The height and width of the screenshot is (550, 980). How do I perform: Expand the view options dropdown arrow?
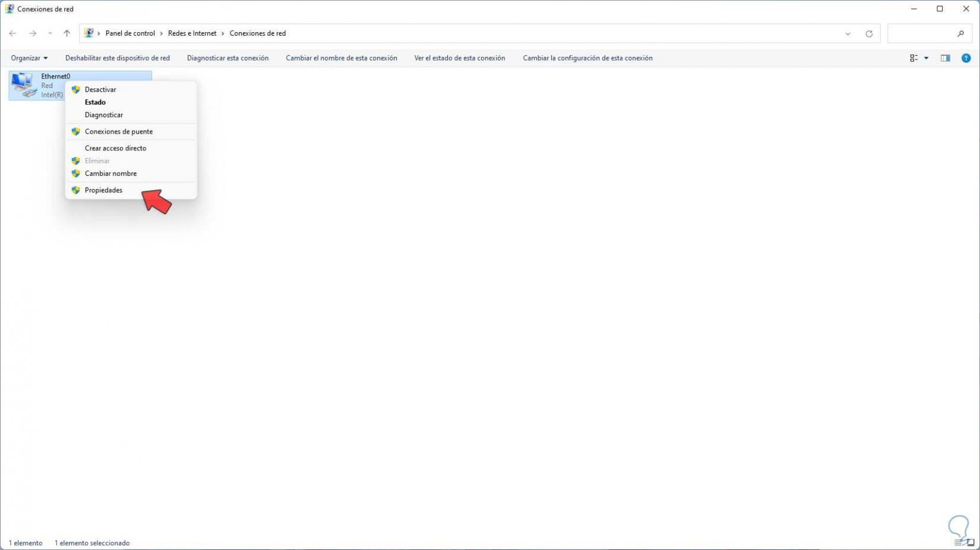927,58
